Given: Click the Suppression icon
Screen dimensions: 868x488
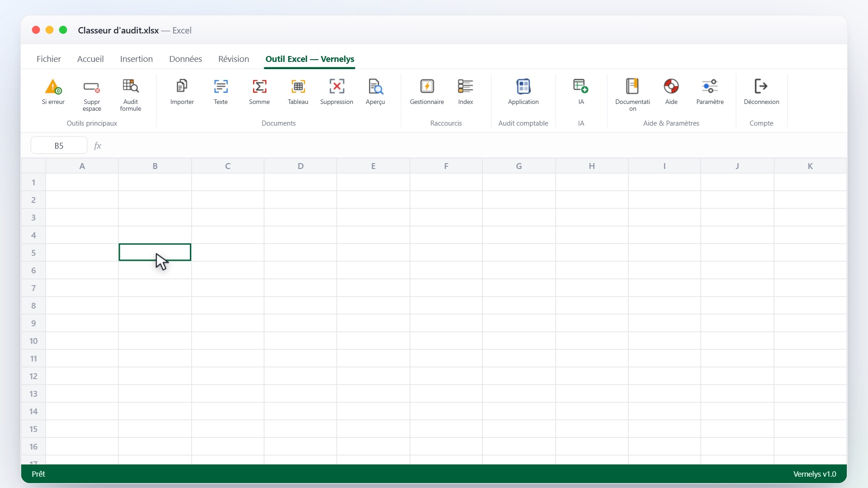Looking at the screenshot, I should tap(337, 86).
